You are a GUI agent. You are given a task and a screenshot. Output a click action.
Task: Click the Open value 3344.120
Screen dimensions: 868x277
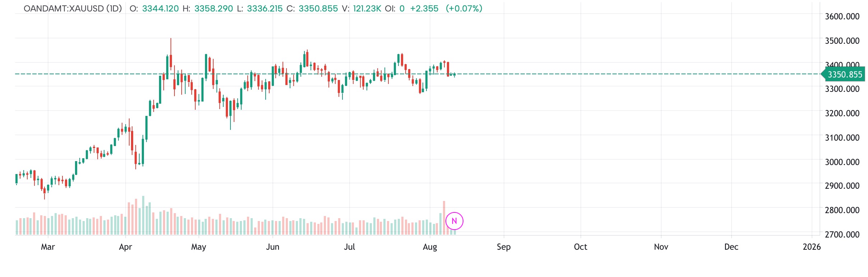pos(160,9)
